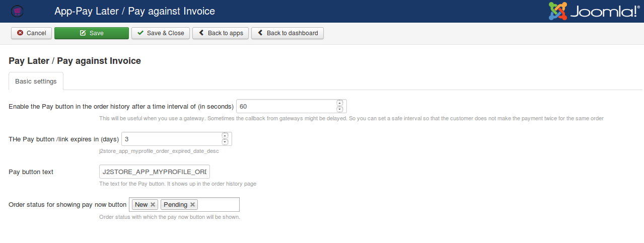
Task: Remove the Pending order status tag
Action: 192,205
